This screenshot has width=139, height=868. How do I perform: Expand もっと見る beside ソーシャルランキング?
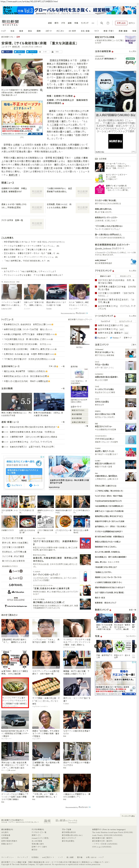(132, 316)
